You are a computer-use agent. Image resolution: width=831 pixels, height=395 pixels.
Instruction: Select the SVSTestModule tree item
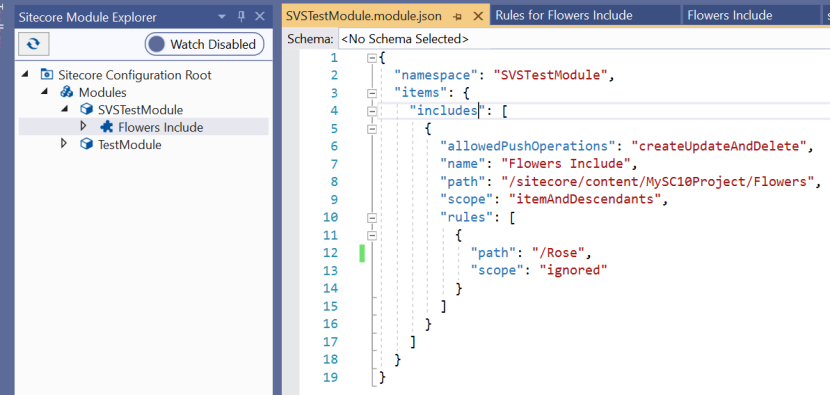pos(141,110)
